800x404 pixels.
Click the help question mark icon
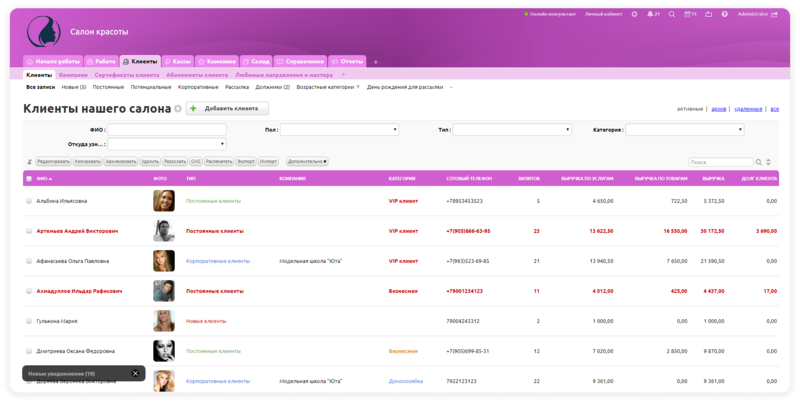(x=725, y=14)
